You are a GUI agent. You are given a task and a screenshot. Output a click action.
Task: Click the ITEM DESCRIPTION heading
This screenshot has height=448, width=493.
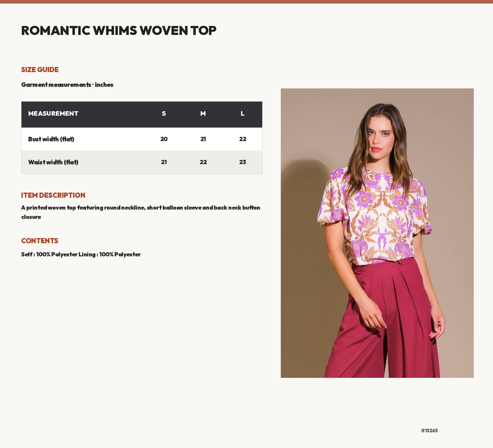point(53,195)
